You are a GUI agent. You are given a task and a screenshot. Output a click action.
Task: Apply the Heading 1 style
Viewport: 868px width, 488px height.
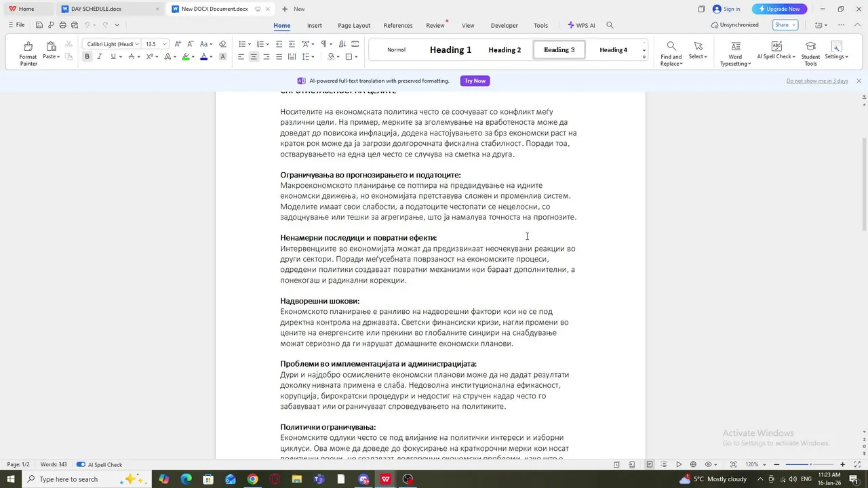coord(450,49)
